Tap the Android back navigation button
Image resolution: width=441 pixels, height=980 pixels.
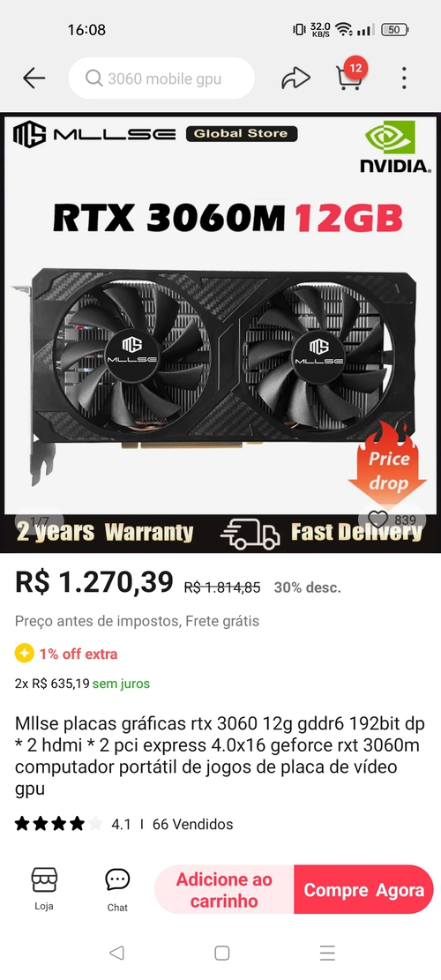[116, 953]
